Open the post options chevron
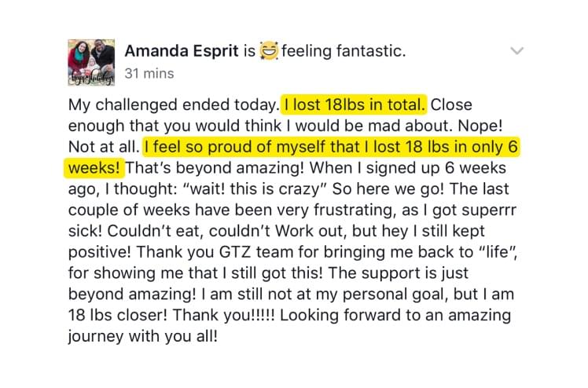The height and width of the screenshot is (388, 588). coord(516,51)
